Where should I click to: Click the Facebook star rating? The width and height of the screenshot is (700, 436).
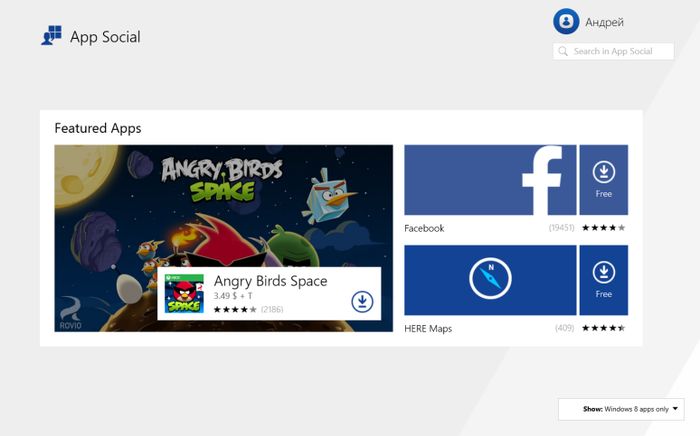[604, 228]
